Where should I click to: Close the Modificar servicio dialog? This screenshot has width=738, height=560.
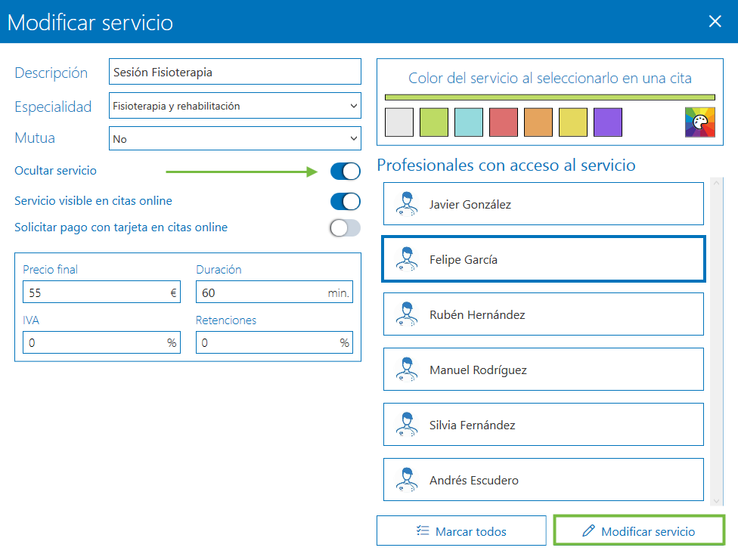pos(715,21)
